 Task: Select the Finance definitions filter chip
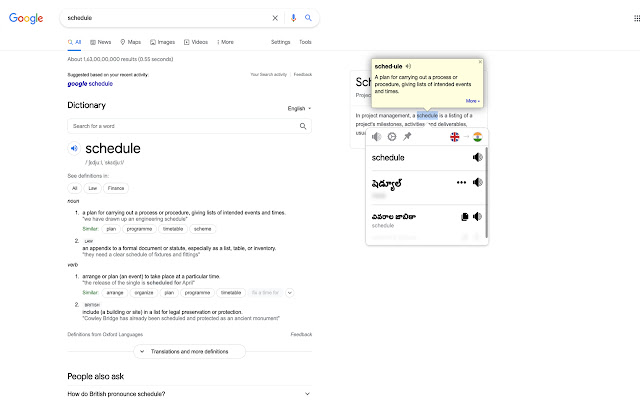[117, 188]
